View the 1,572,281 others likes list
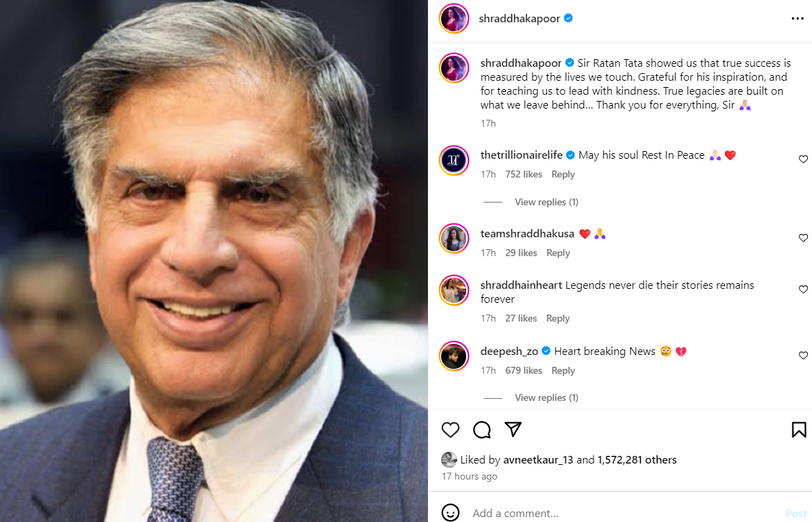 click(x=637, y=459)
